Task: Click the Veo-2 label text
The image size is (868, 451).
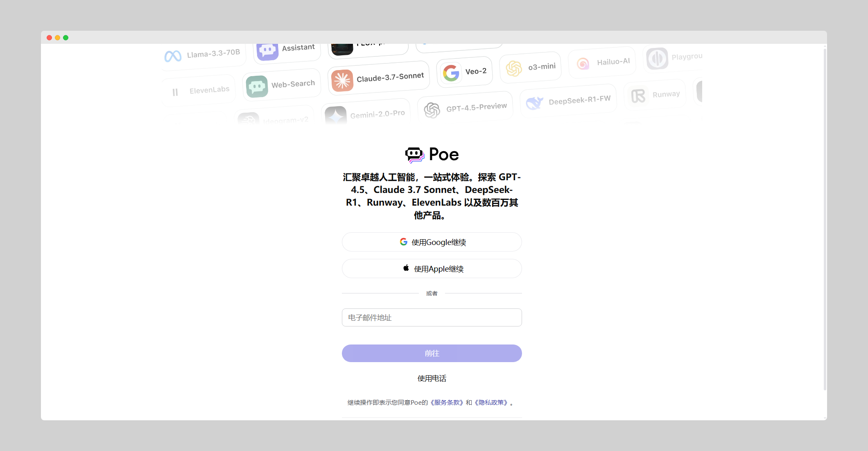Action: (x=476, y=71)
